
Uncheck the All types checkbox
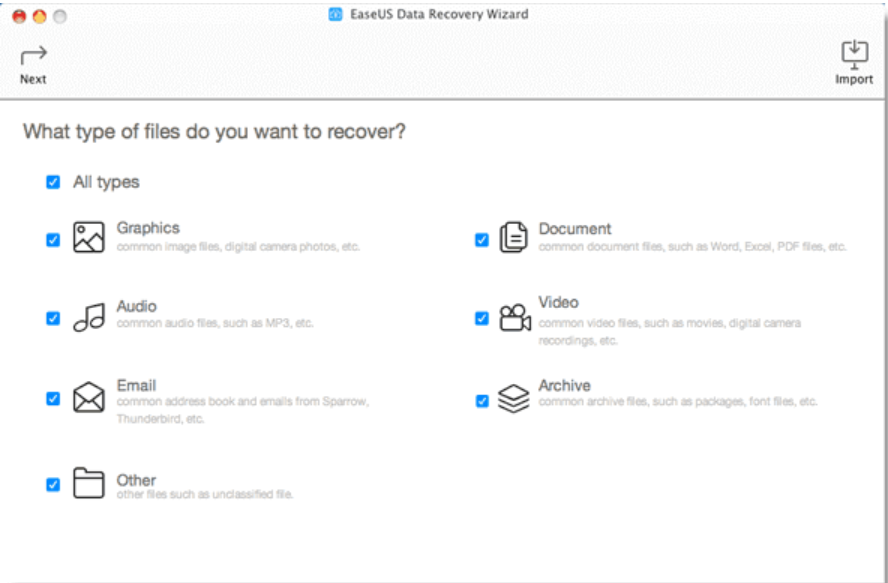coord(53,183)
